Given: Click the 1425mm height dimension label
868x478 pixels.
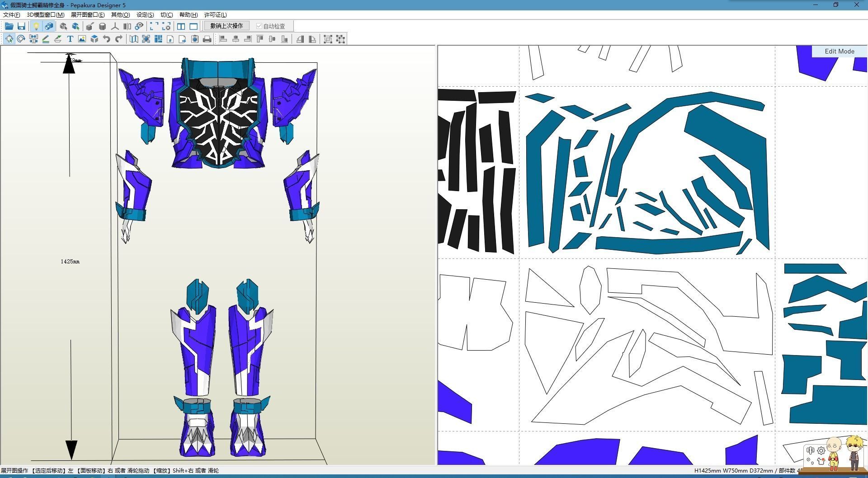Looking at the screenshot, I should [x=70, y=262].
